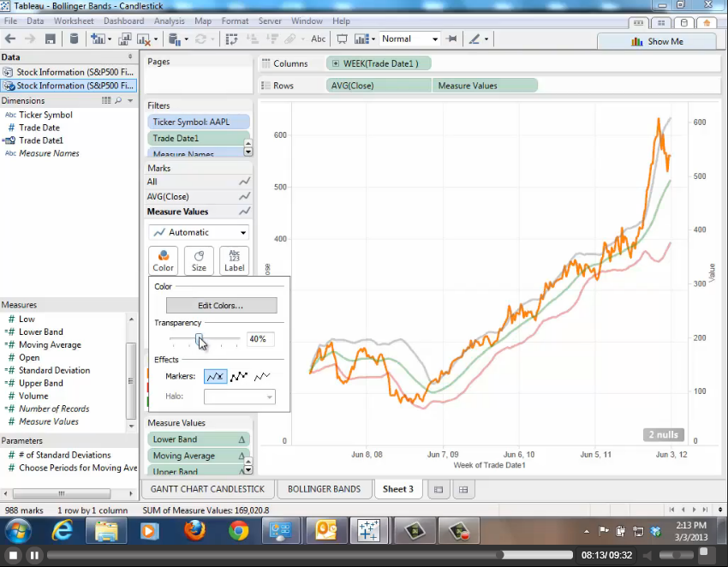728x567 pixels.
Task: Select markers with no points option
Action: click(x=262, y=376)
